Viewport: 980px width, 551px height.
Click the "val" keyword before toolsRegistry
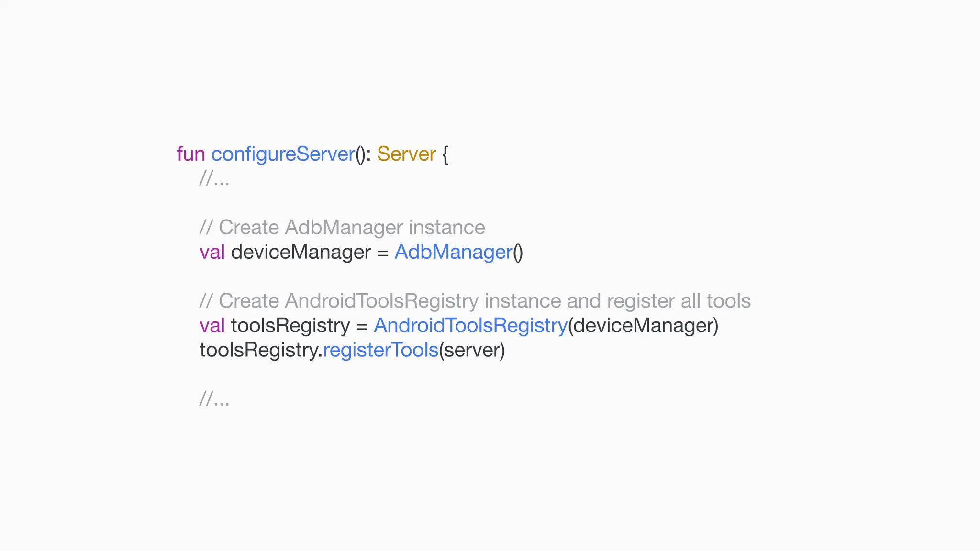click(212, 326)
